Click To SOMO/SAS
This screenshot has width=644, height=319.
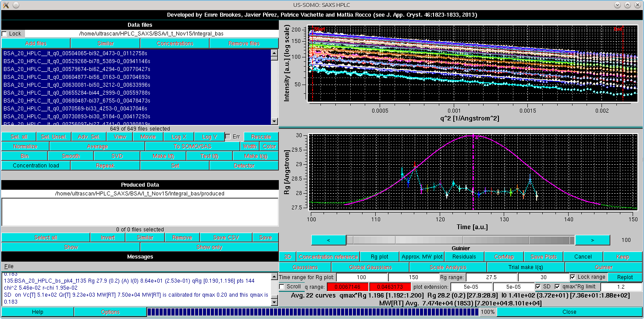tap(193, 146)
